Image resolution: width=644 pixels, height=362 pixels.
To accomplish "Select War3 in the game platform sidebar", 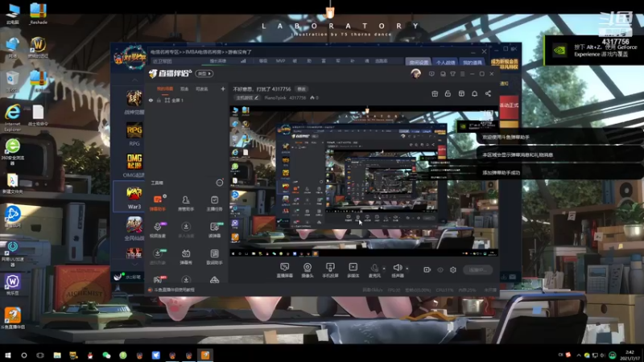I will coord(134,197).
